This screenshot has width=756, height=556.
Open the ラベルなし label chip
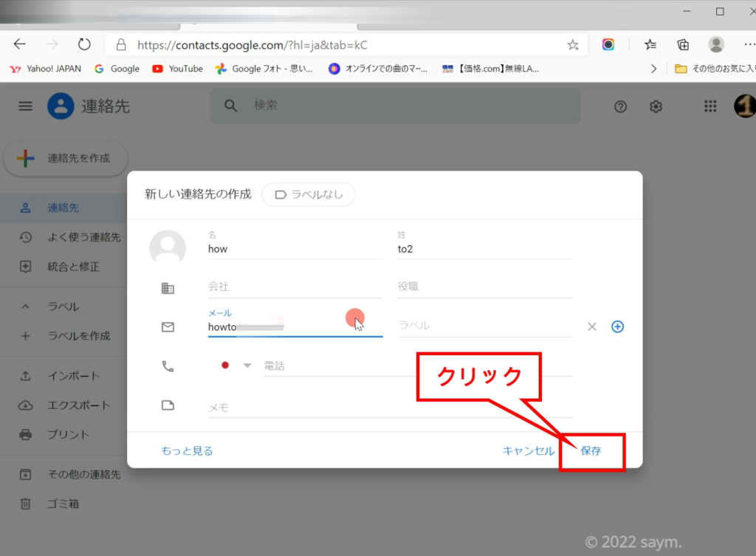click(309, 194)
